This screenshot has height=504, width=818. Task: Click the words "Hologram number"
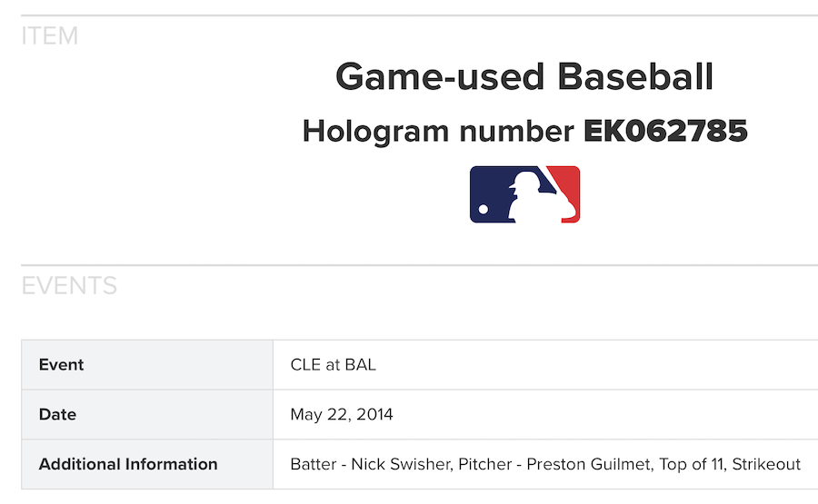point(438,132)
